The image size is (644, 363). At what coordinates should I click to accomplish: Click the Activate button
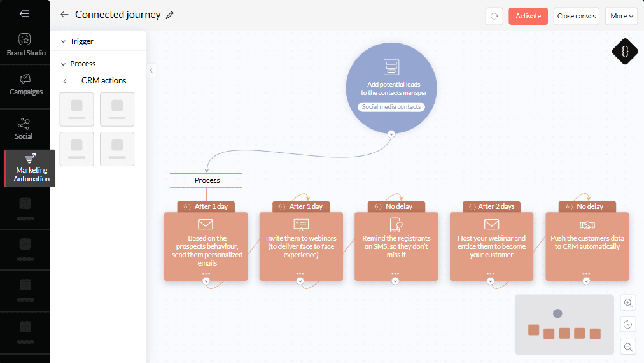(528, 16)
